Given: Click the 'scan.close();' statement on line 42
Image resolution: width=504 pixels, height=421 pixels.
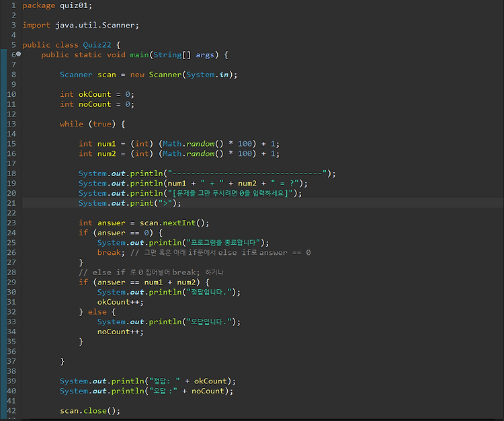Looking at the screenshot, I should pos(90,411).
